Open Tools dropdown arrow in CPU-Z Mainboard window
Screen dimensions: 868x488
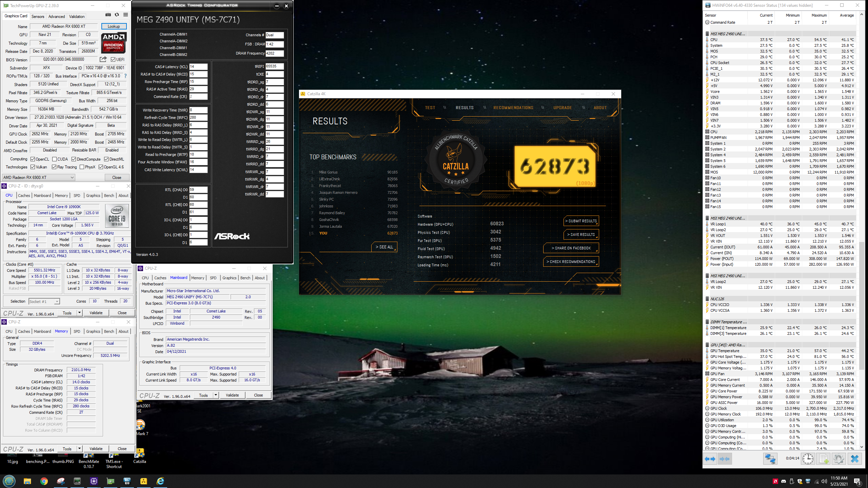pyautogui.click(x=216, y=395)
